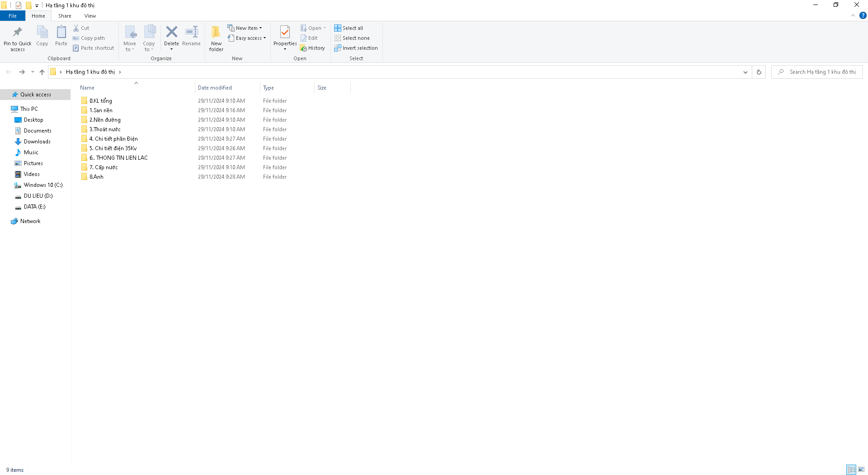Click Select all

tap(349, 28)
